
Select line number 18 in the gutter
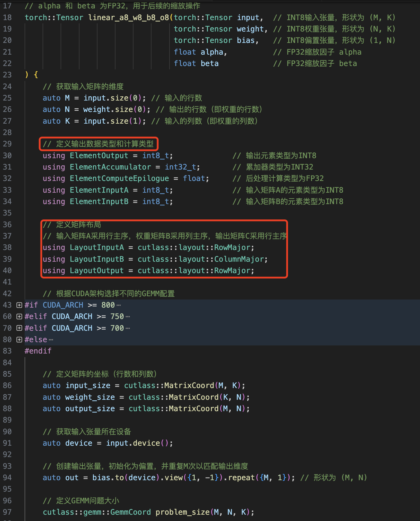click(7, 18)
